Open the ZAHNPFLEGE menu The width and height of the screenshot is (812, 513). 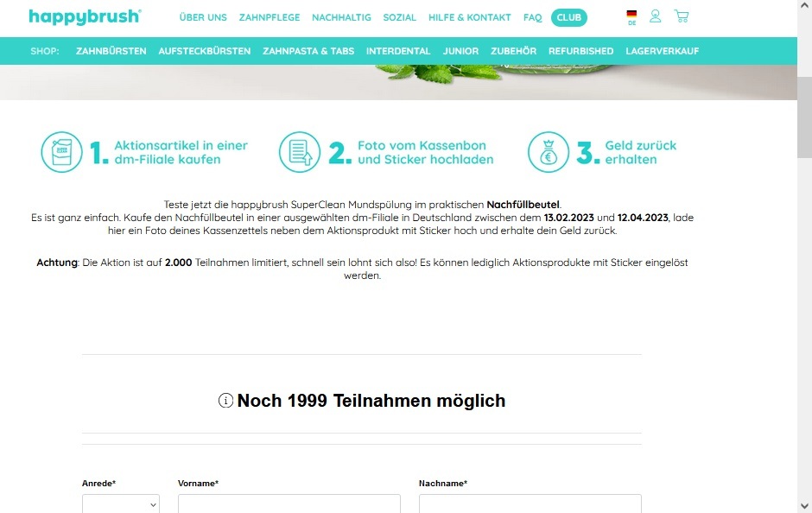[x=270, y=17]
